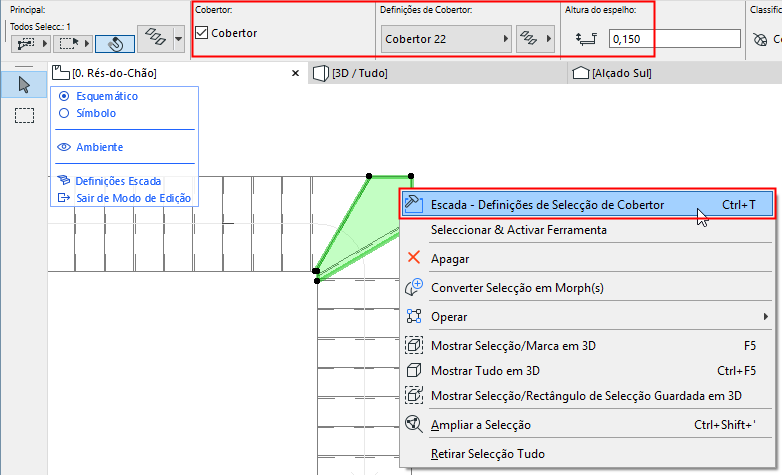Open the Cobertor 22 dropdown
Image resolution: width=782 pixels, height=475 pixels.
click(x=446, y=39)
